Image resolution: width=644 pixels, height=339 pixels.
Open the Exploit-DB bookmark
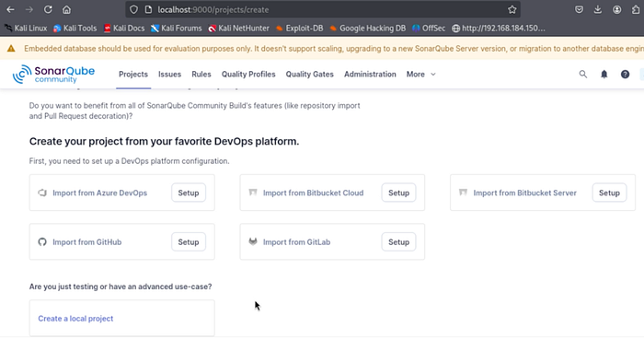pos(299,28)
